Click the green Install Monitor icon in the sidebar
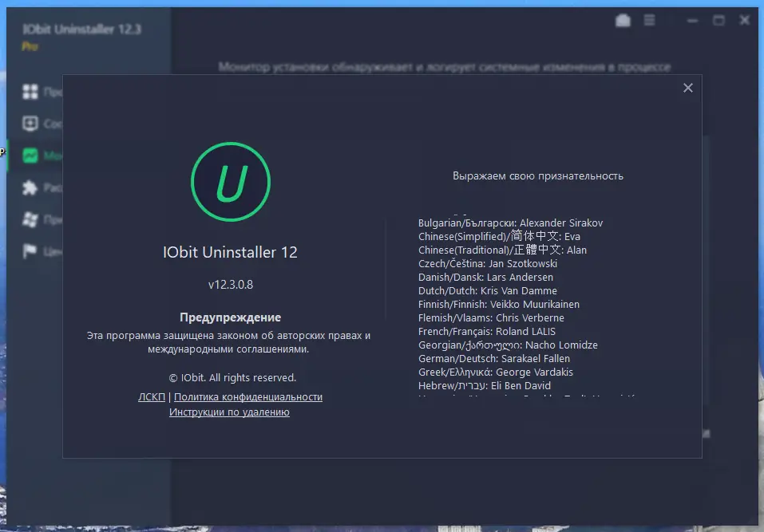The image size is (764, 532). [30, 156]
